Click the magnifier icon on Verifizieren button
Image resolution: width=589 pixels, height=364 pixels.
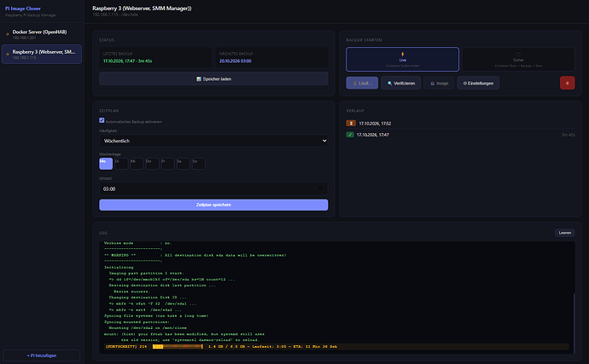coord(389,84)
